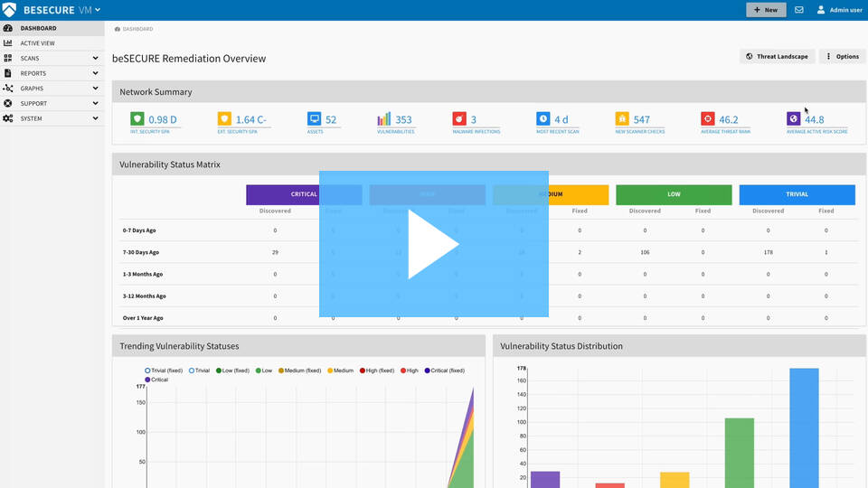Click the System sidebar label
The width and height of the screenshot is (868, 488).
31,118
